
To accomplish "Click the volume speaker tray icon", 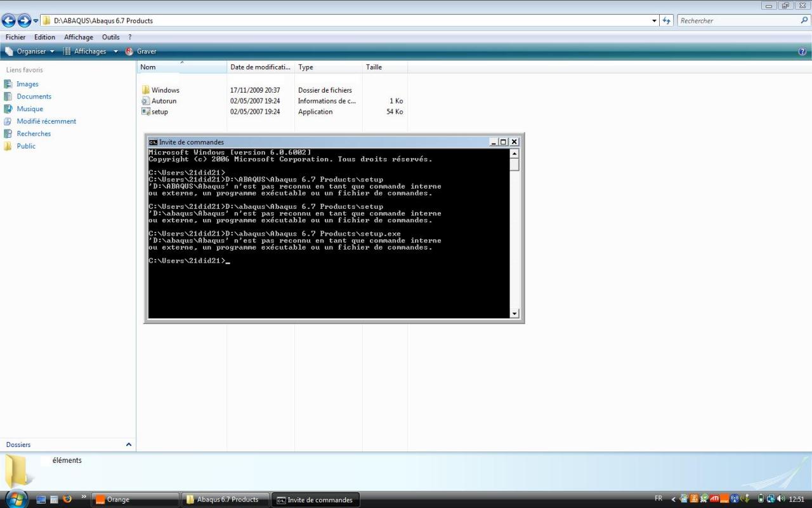I will coord(780,499).
